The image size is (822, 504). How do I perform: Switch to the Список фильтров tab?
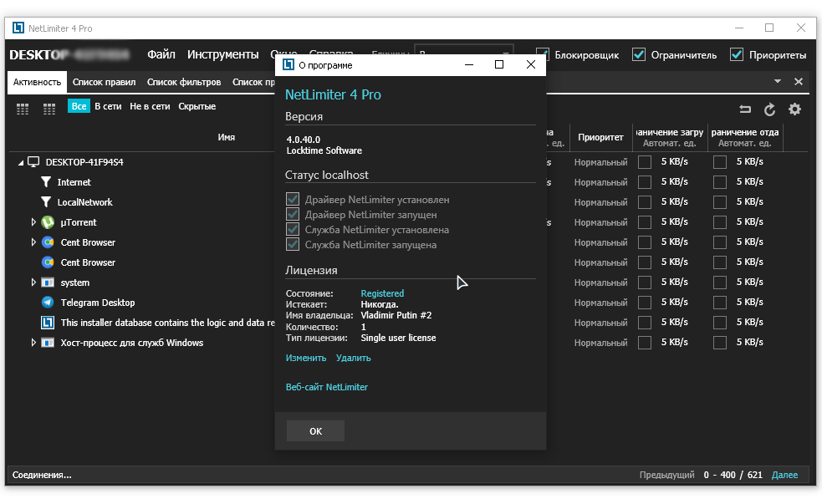coord(184,82)
